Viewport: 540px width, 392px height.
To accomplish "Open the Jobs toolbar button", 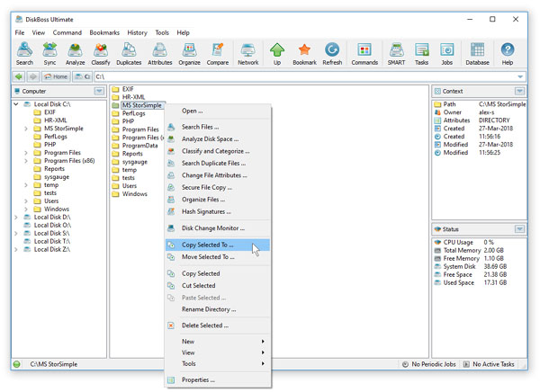I will coord(447,54).
